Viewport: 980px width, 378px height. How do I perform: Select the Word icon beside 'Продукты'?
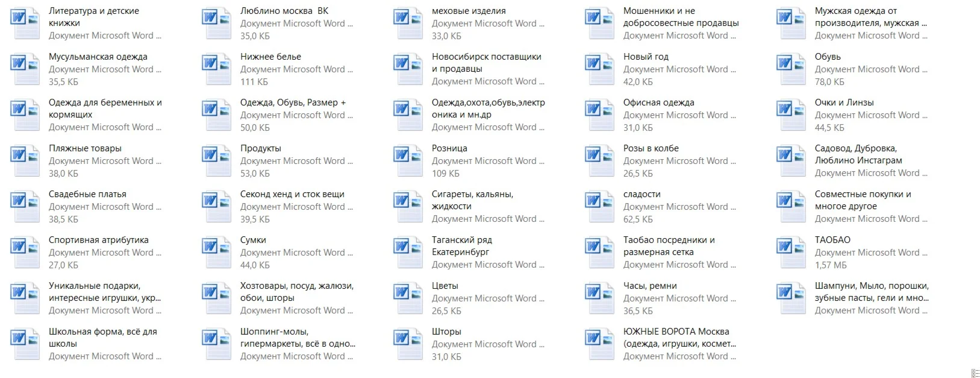point(217,161)
